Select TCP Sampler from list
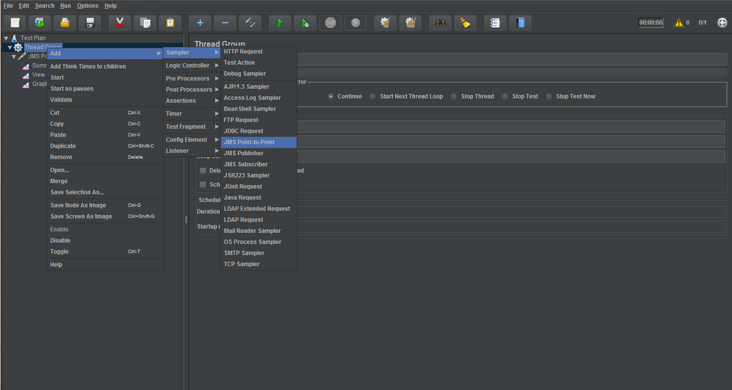This screenshot has width=732, height=390. pos(259,264)
